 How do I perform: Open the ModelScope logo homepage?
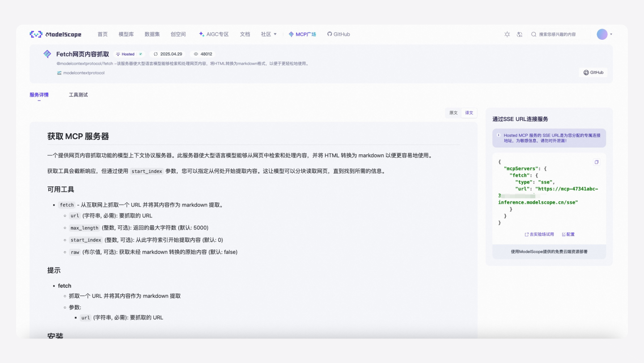pos(55,34)
